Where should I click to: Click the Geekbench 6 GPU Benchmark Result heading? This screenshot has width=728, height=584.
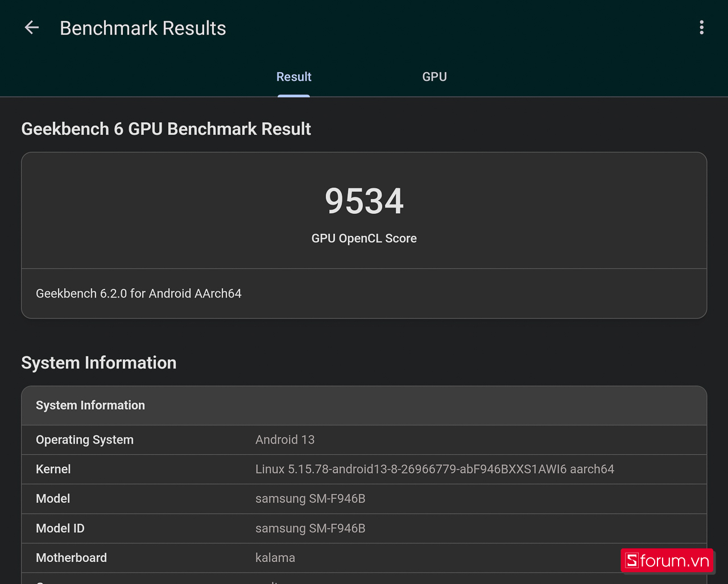(x=166, y=129)
